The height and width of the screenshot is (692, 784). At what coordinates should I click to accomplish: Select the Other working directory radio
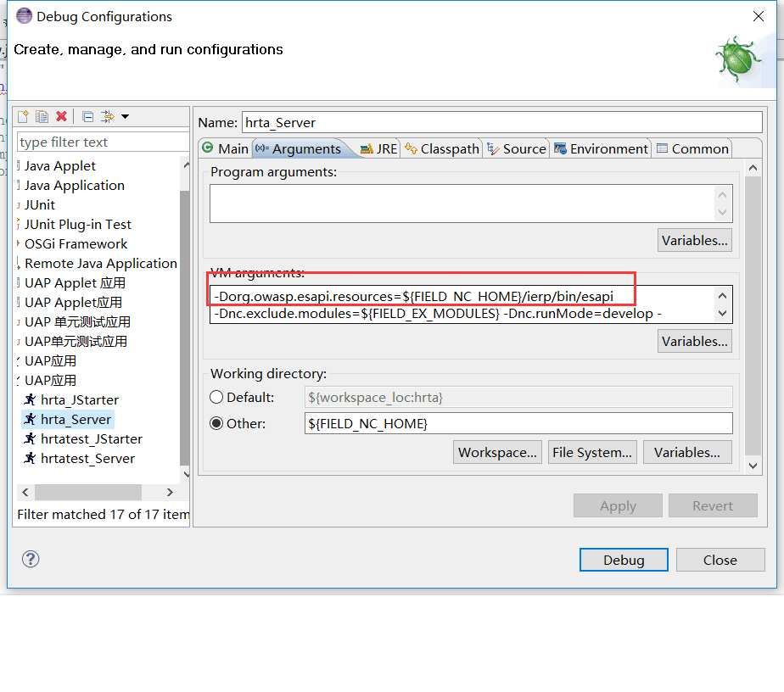tap(216, 424)
